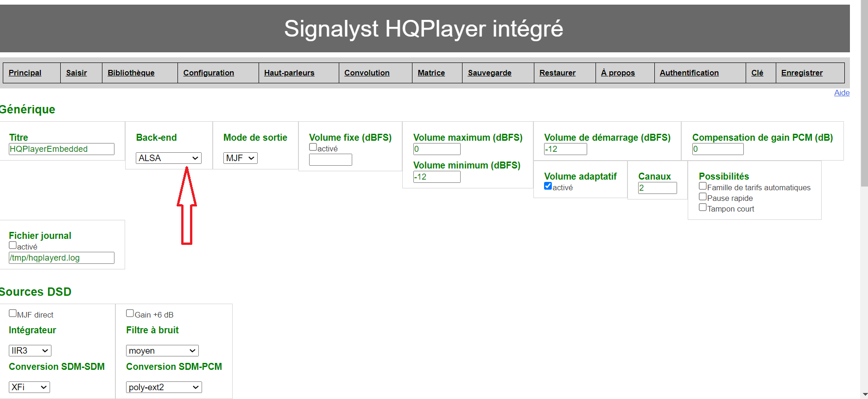Click the Volume fixe value field
The image size is (868, 399).
click(x=330, y=160)
